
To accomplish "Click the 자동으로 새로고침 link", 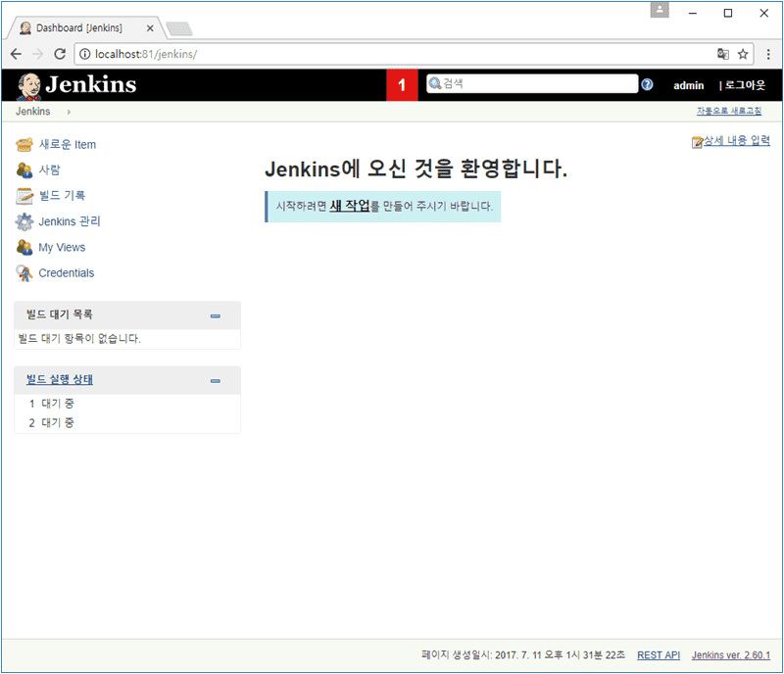I will coord(729,111).
